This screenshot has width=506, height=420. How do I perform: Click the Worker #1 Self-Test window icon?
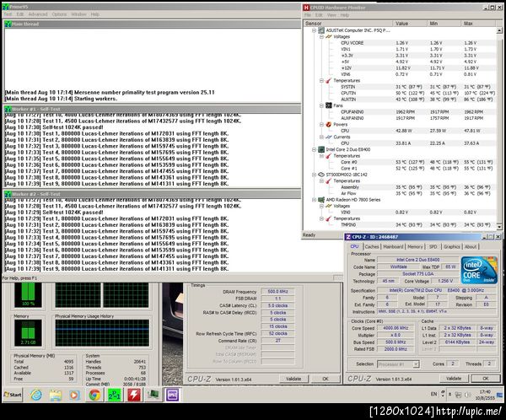pos(8,109)
